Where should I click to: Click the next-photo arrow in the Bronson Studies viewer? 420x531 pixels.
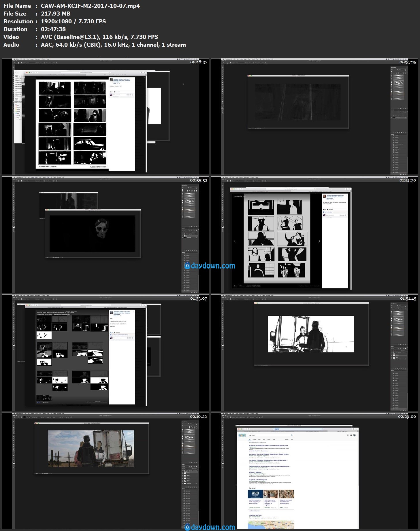(x=319, y=241)
